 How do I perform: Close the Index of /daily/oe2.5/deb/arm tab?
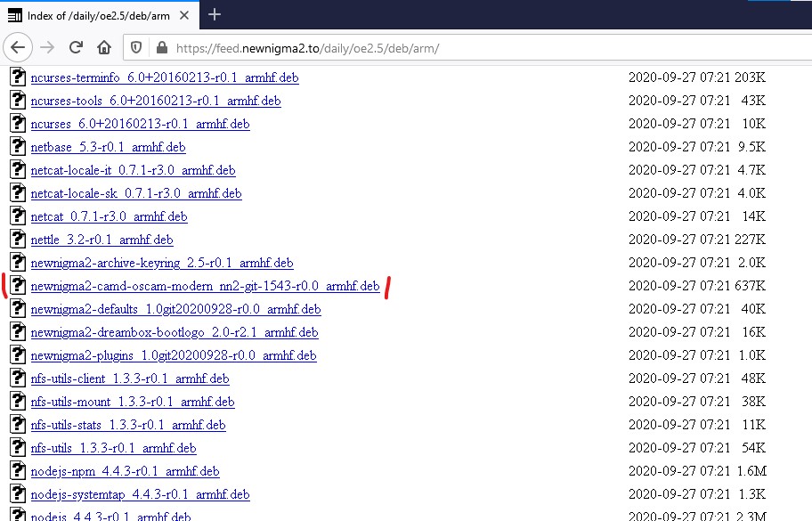click(x=183, y=15)
